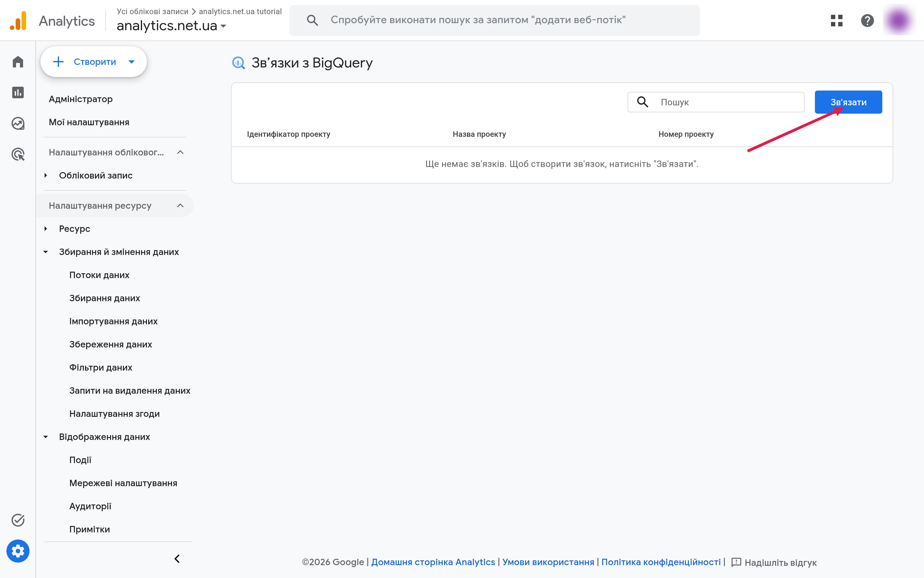Open Домашня сторінка Analytics link
The width and height of the screenshot is (924, 578).
[x=433, y=562]
